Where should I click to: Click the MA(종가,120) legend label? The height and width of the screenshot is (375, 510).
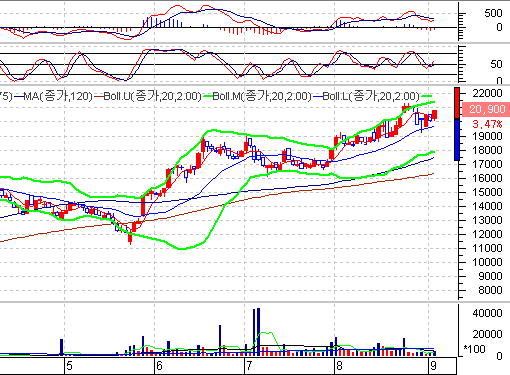58,96
